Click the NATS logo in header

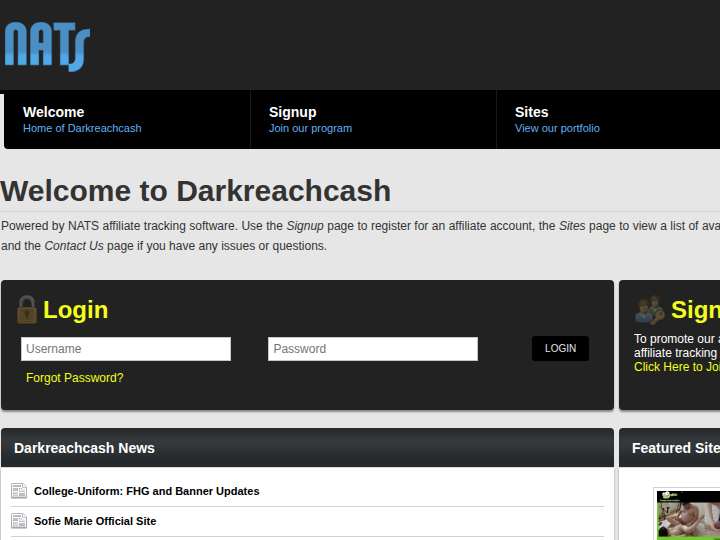pos(46,46)
